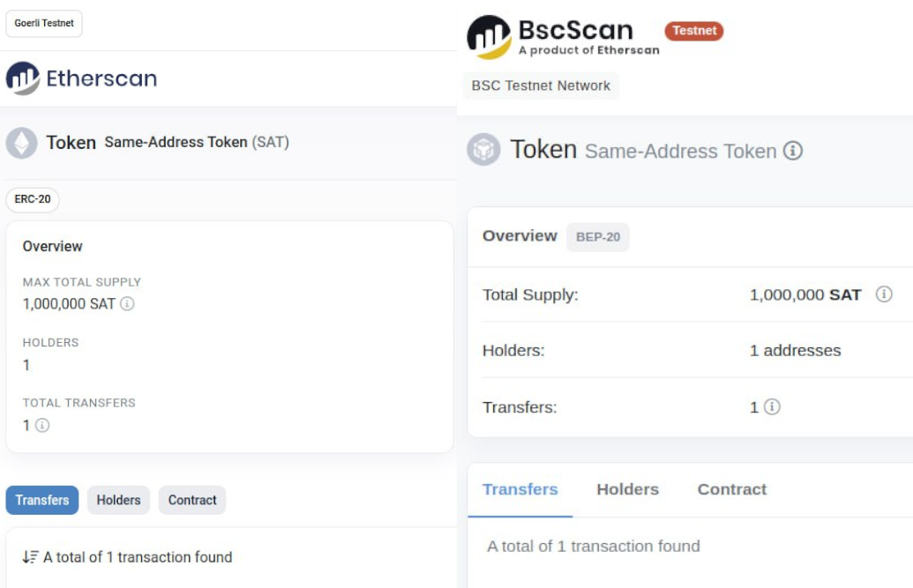
Task: Click info icon in BscScan Transfers row
Action: click(x=772, y=407)
